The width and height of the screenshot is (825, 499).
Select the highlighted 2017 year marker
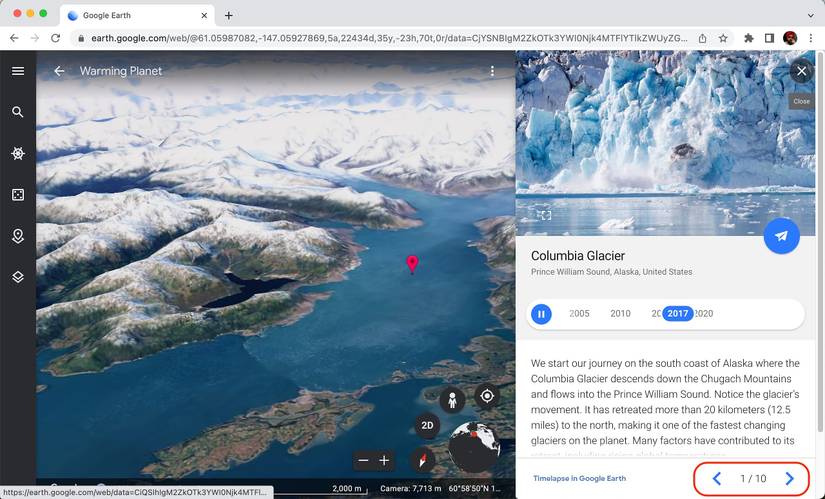678,314
